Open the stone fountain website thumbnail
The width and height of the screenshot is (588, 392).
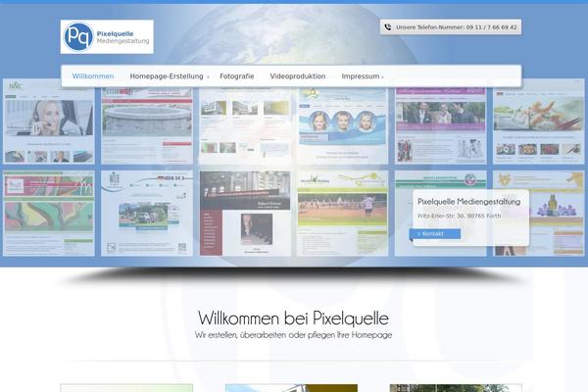point(147,126)
